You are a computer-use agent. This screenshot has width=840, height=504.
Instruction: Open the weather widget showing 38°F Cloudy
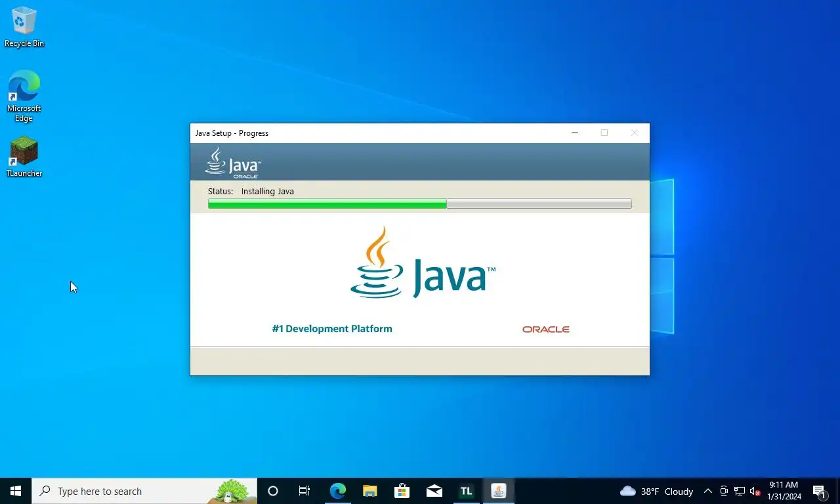pos(656,491)
